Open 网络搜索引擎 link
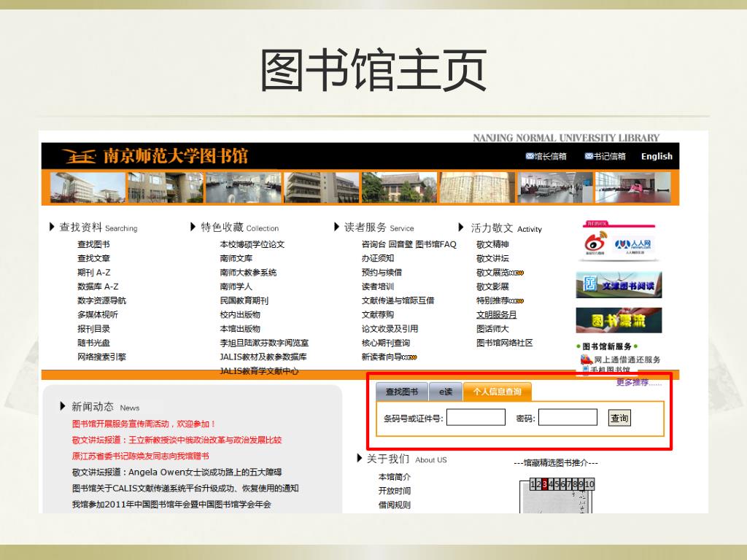 pos(102,357)
